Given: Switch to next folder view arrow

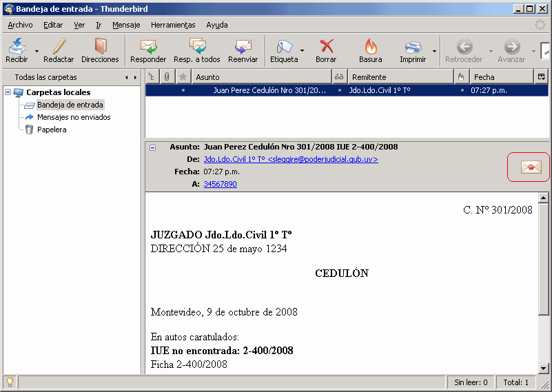Looking at the screenshot, I should 135,77.
